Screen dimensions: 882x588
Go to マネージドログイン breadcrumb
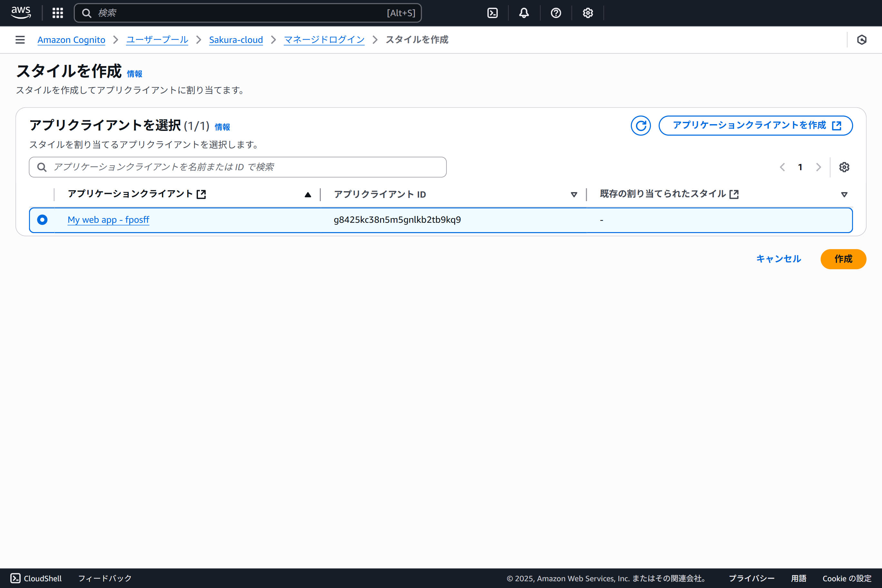tap(324, 40)
